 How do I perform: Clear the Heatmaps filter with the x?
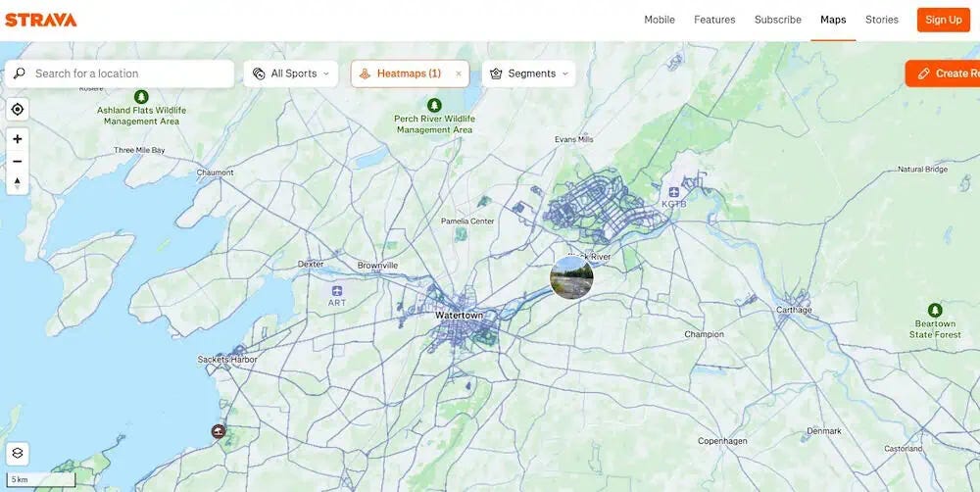(x=458, y=74)
